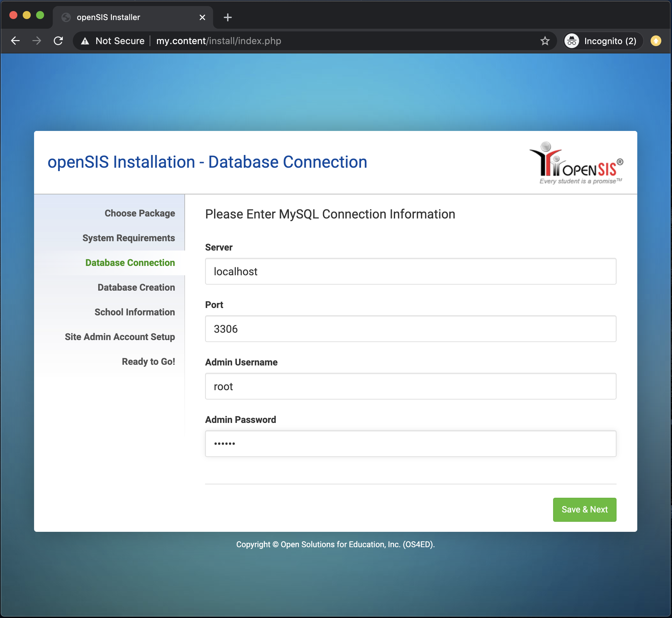The width and height of the screenshot is (672, 618).
Task: Focus the Server input field
Action: pos(410,272)
